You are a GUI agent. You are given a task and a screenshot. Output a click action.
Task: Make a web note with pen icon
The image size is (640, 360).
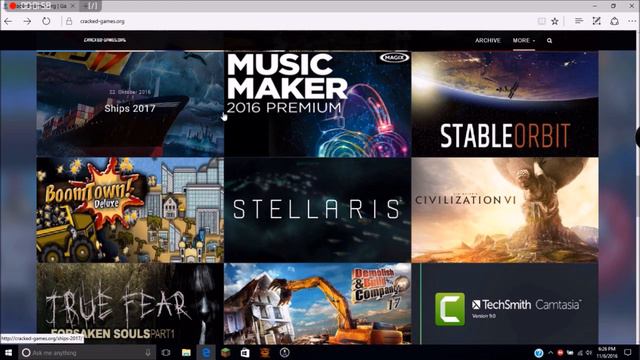597,21
